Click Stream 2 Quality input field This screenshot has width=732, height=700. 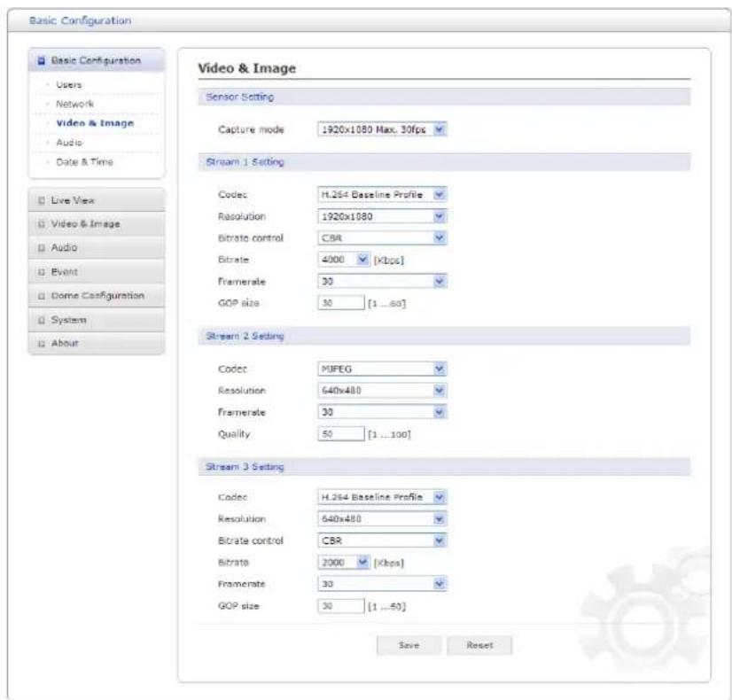[x=341, y=434]
